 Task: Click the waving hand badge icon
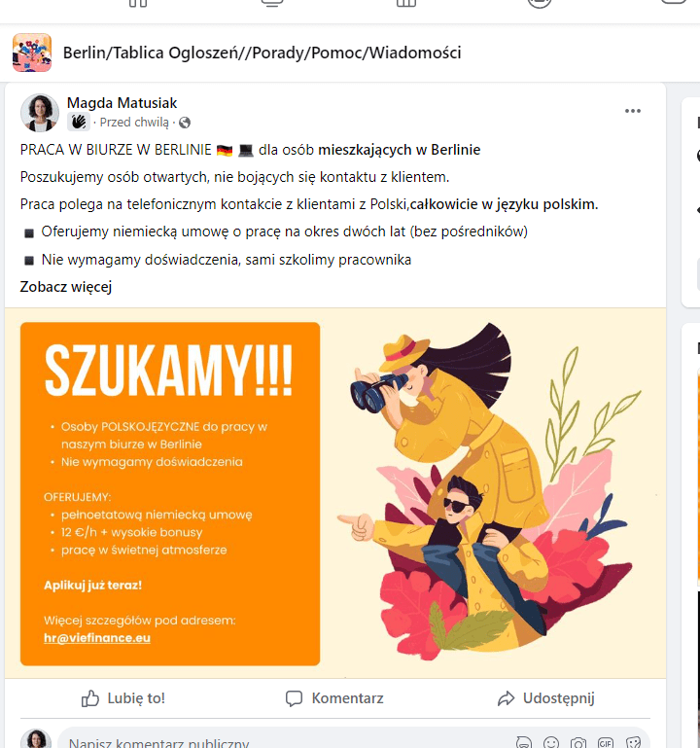(78, 123)
